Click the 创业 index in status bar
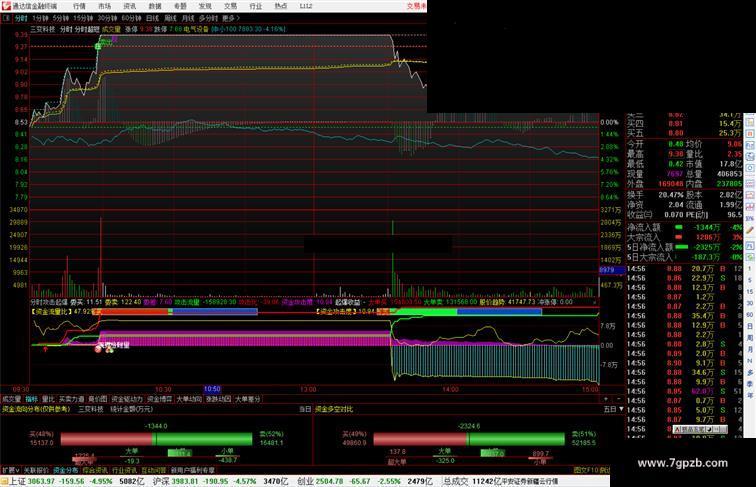The image size is (756, 487). tap(306, 481)
